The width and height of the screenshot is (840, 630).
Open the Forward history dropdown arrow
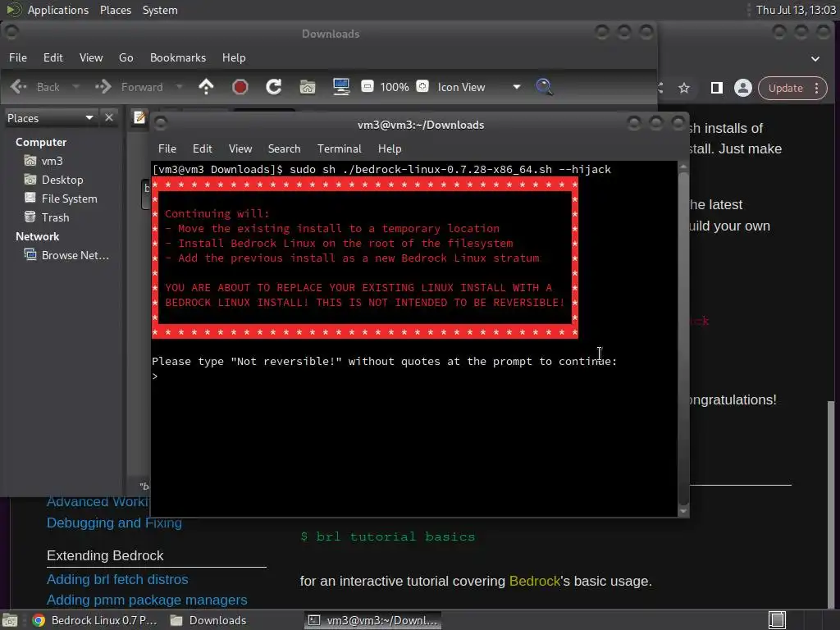tap(180, 87)
